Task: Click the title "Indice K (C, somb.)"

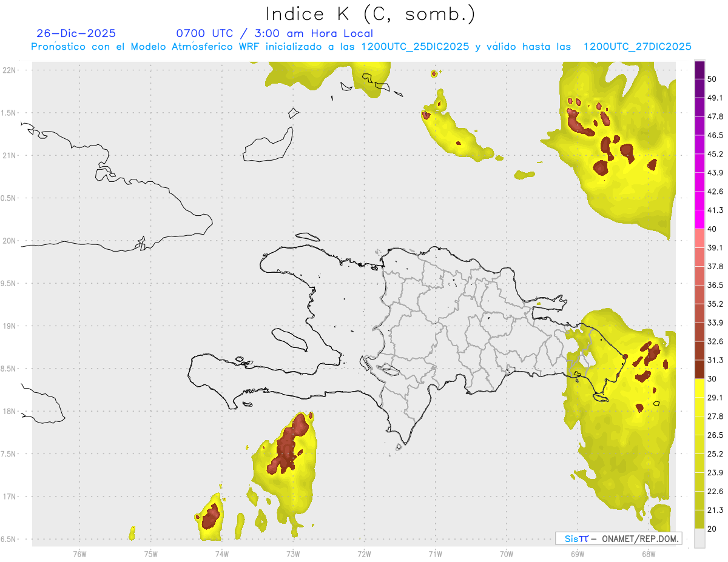Action: [x=371, y=13]
